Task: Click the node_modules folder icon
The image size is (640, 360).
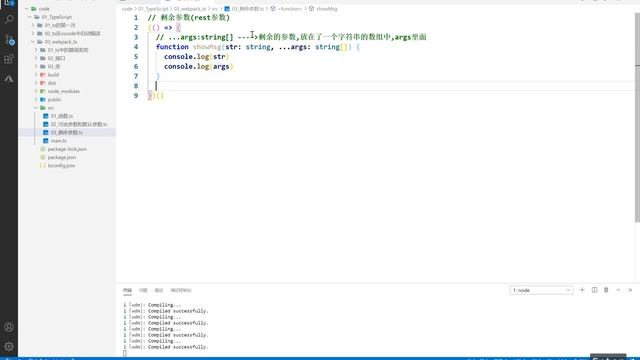Action: [42, 91]
